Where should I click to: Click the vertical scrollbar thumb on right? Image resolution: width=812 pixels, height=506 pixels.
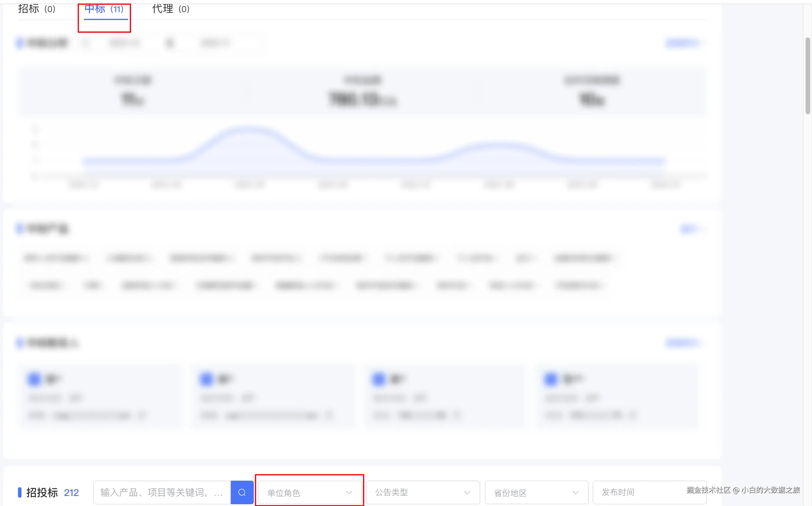pyautogui.click(x=808, y=76)
